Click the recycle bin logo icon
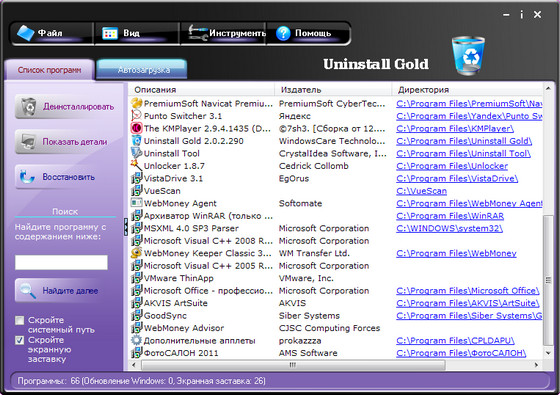Screen dimensions: 560x395 (468, 56)
